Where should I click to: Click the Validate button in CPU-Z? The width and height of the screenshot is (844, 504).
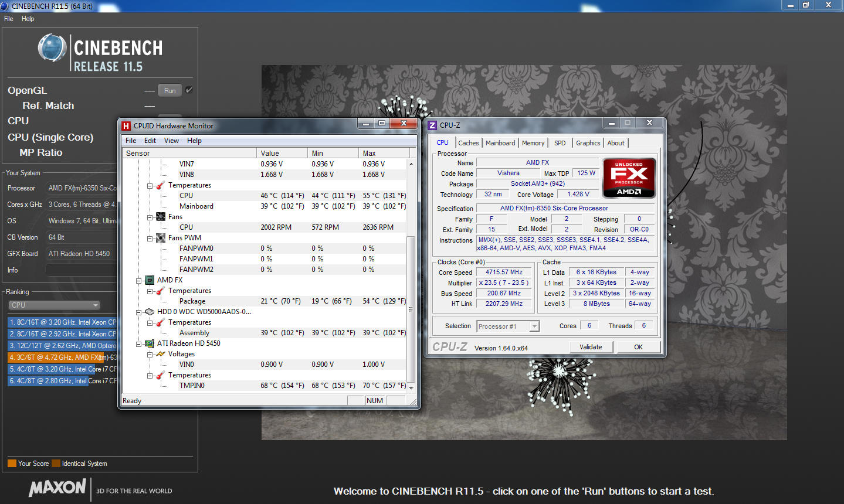[591, 347]
